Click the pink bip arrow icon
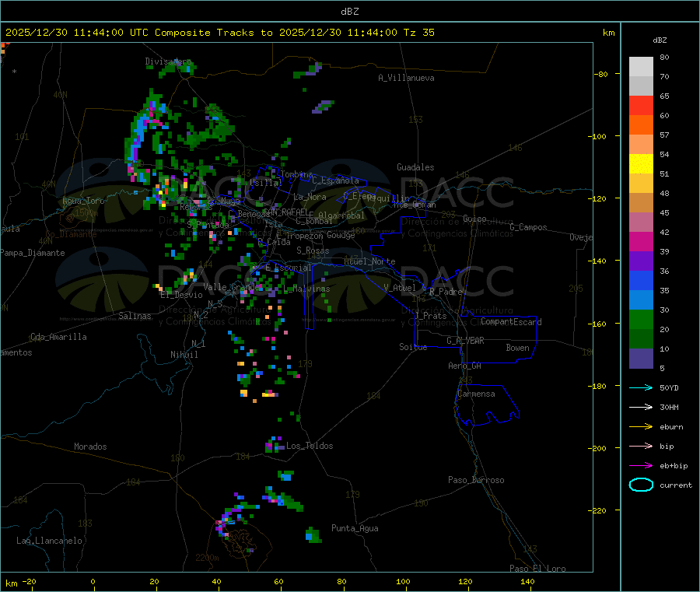700x592 pixels. tap(641, 446)
